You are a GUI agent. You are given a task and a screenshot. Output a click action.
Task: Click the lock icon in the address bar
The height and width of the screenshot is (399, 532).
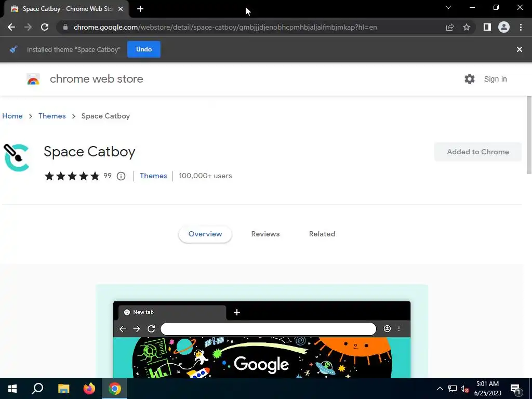click(65, 27)
